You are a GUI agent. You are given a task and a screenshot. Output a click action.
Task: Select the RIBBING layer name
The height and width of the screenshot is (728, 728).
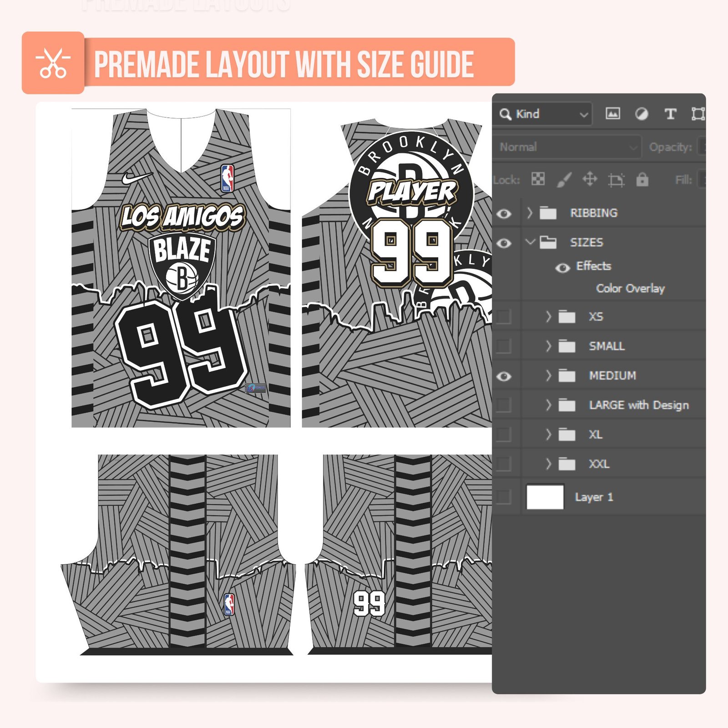[x=594, y=213]
